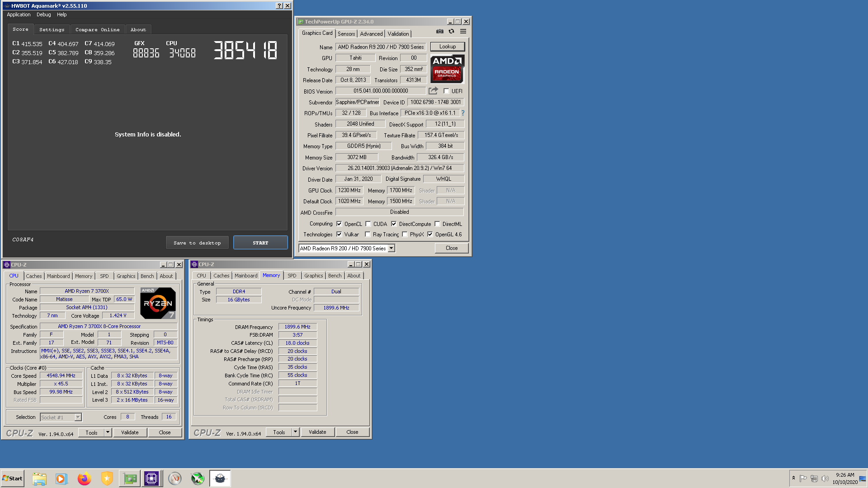Open the Bench tab in left CPU-Z window
The height and width of the screenshot is (488, 868).
pos(147,276)
